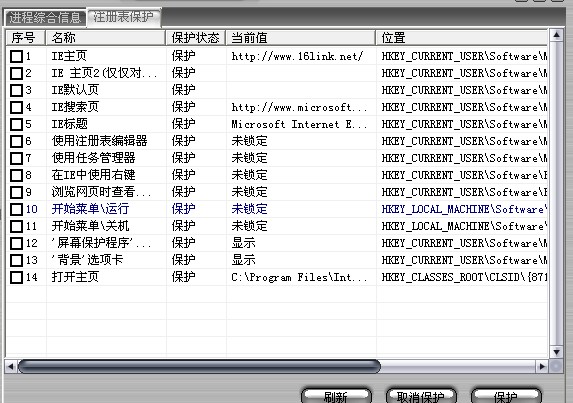
Task: Select the row name IE搜索页
Action: click(x=75, y=107)
